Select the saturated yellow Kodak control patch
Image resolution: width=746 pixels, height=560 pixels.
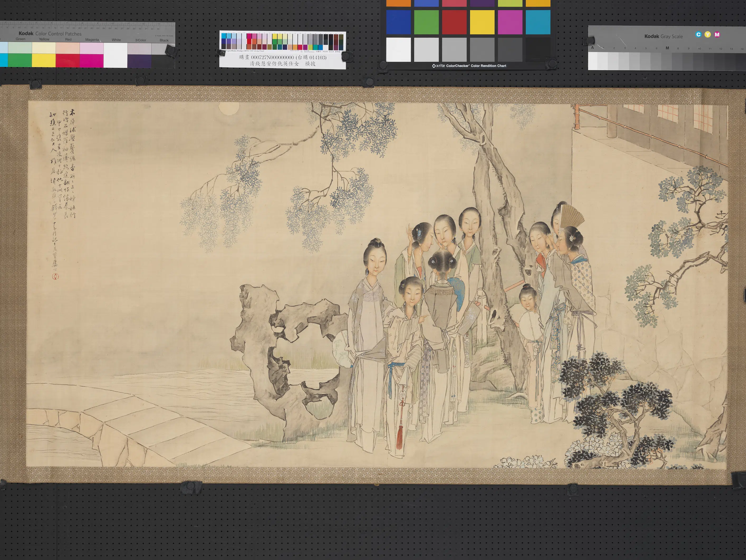click(x=44, y=61)
